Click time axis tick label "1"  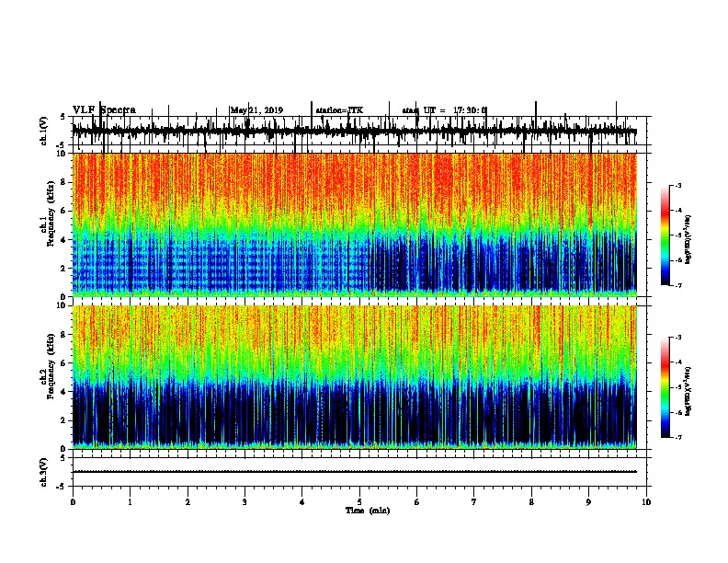click(x=130, y=502)
